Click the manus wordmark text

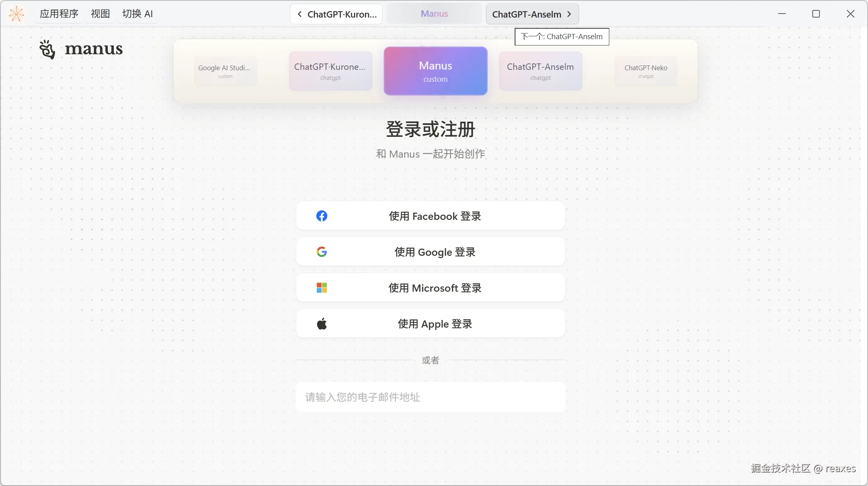[x=94, y=49]
